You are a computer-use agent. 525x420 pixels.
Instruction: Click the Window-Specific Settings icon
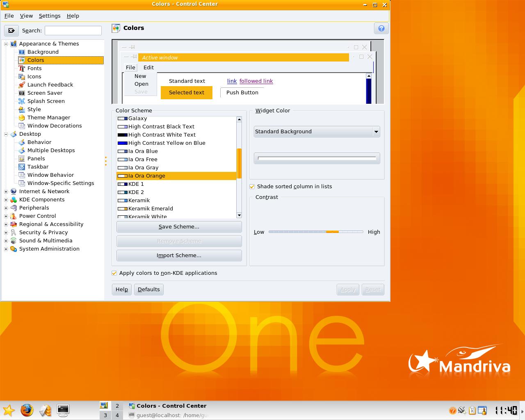pos(22,183)
